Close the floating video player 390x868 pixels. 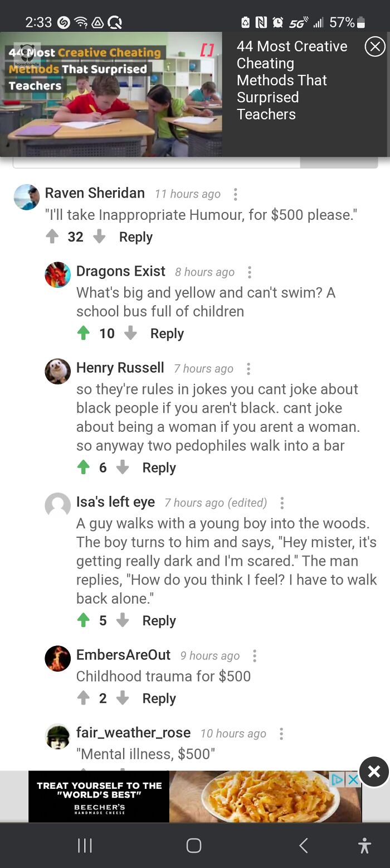[374, 47]
